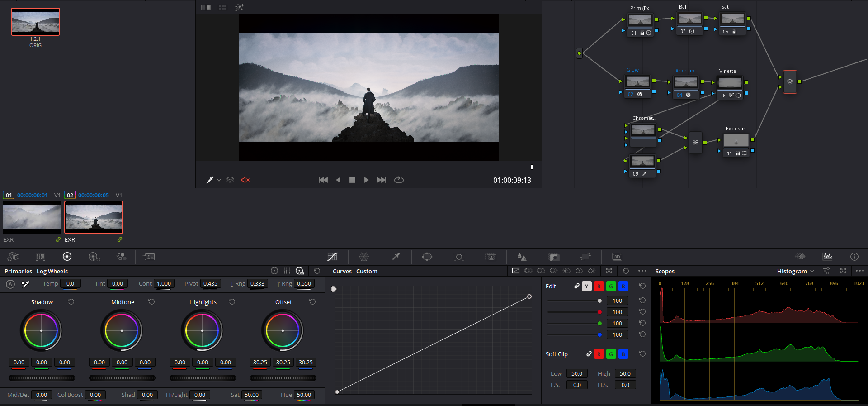Toggle Soft Clip channel ganging link
The height and width of the screenshot is (406, 868).
pos(589,354)
